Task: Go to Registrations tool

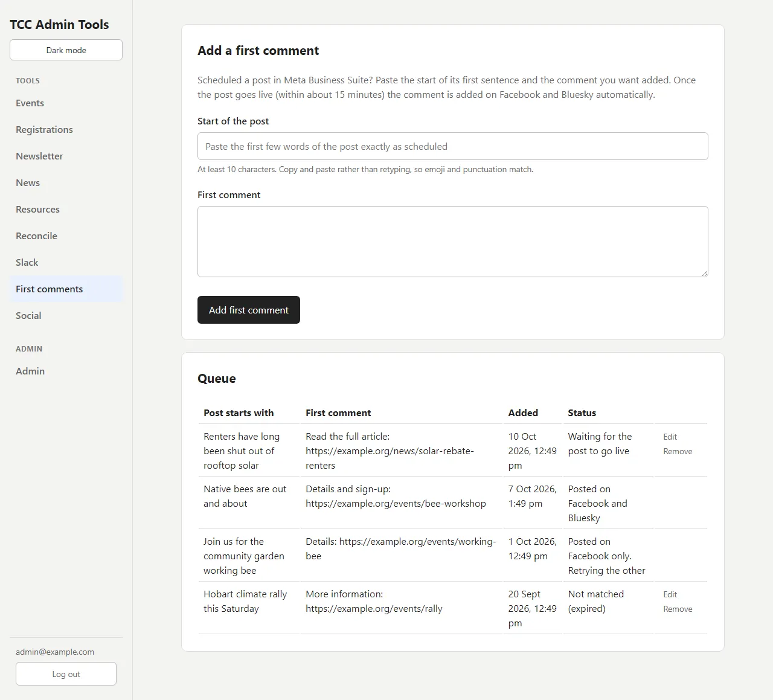Action: pos(66,130)
